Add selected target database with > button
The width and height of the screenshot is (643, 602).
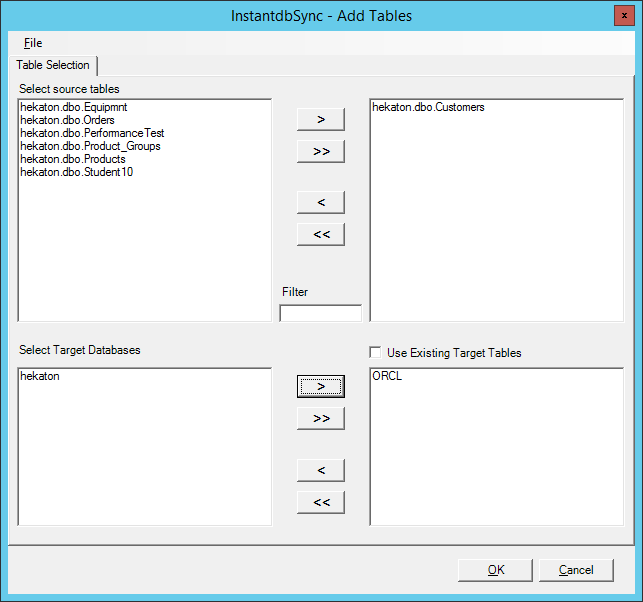321,386
